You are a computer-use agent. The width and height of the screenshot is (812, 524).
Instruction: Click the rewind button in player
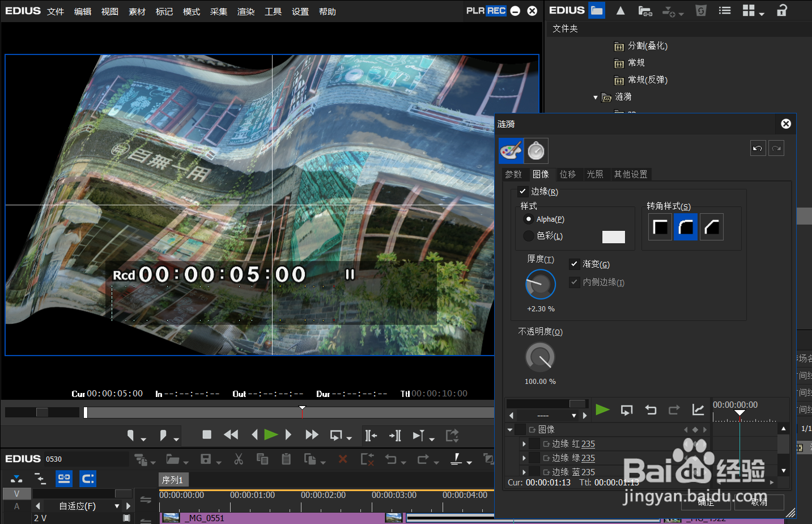(231, 435)
